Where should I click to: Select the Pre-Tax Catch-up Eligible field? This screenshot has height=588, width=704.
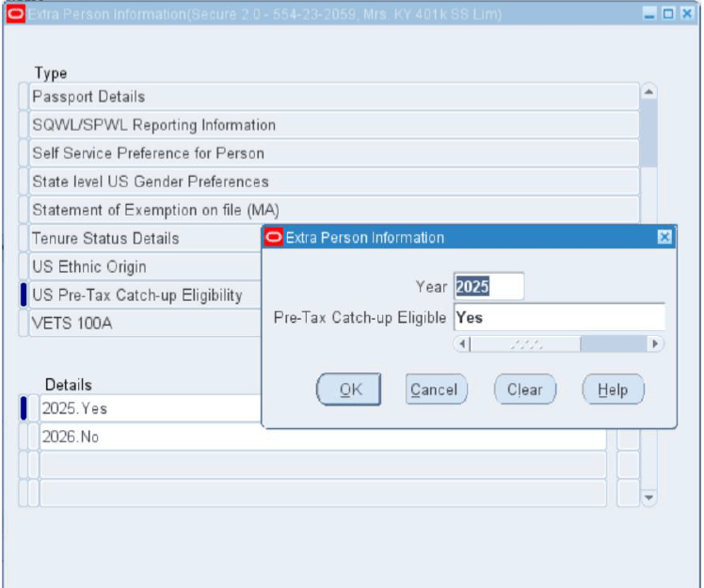[559, 317]
